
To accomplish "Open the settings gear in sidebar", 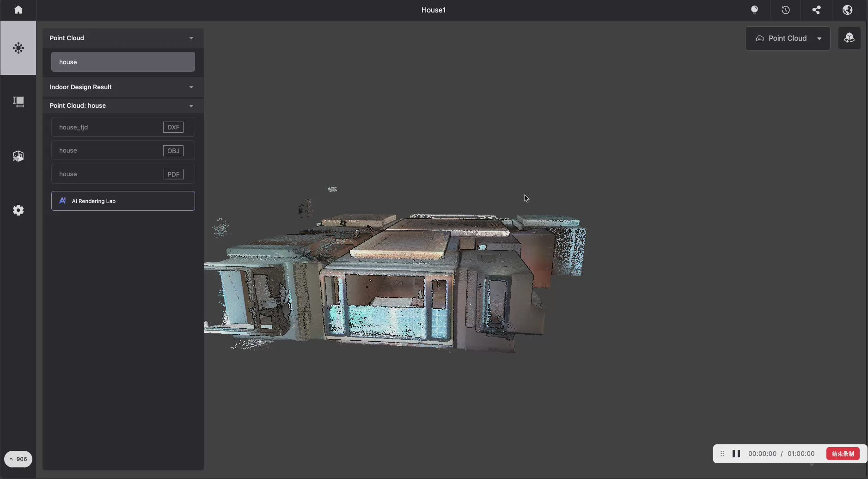I will point(18,210).
